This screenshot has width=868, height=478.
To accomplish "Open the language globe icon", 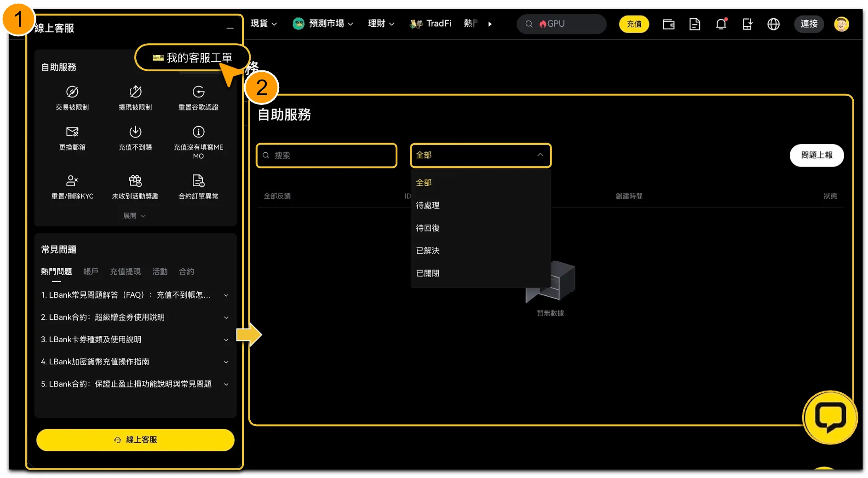I will point(774,24).
